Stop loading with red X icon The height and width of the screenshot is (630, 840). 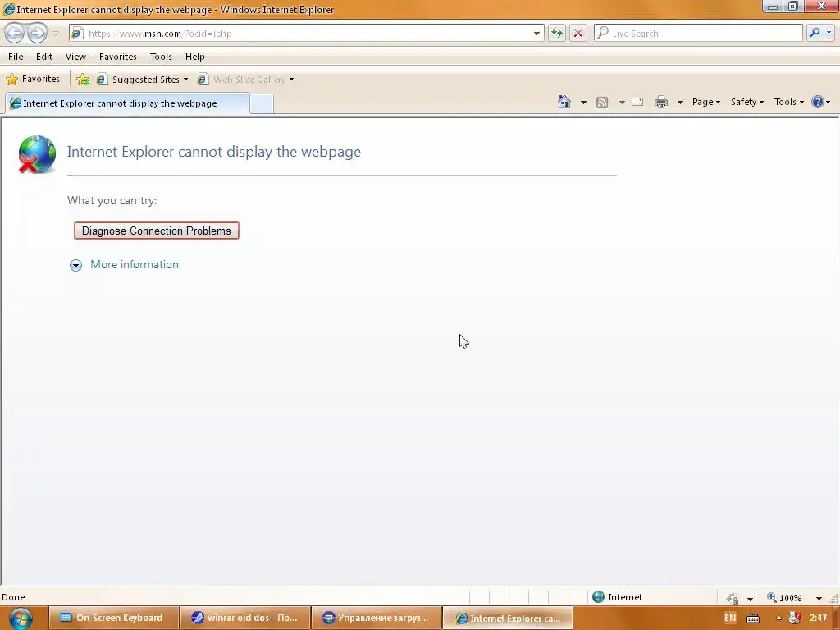pos(578,33)
